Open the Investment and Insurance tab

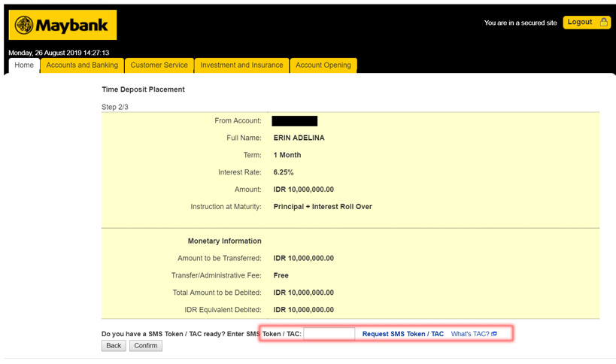pos(241,65)
